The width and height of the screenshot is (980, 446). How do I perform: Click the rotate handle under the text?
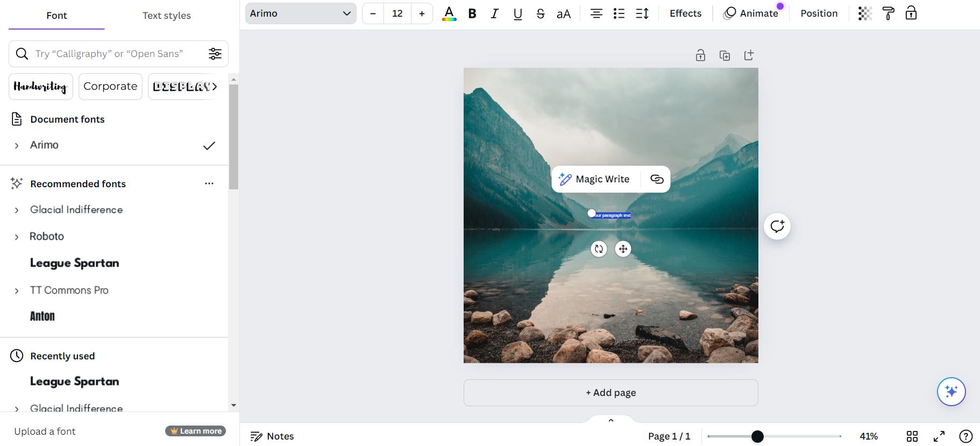click(599, 249)
